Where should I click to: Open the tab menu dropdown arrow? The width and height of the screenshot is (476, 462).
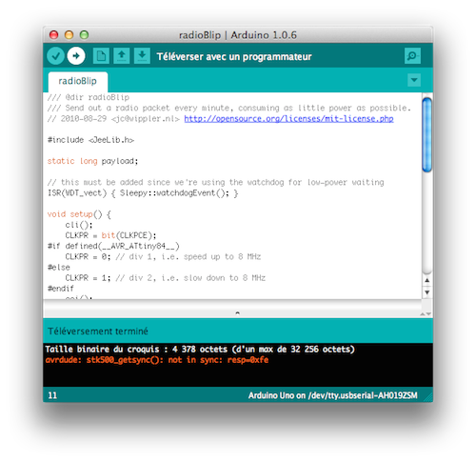(x=414, y=80)
